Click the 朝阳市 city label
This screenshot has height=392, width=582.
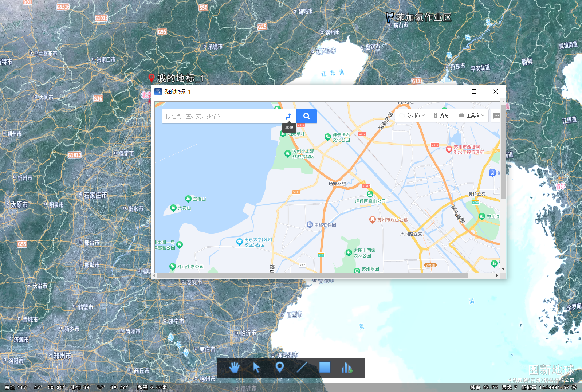[x=305, y=12]
